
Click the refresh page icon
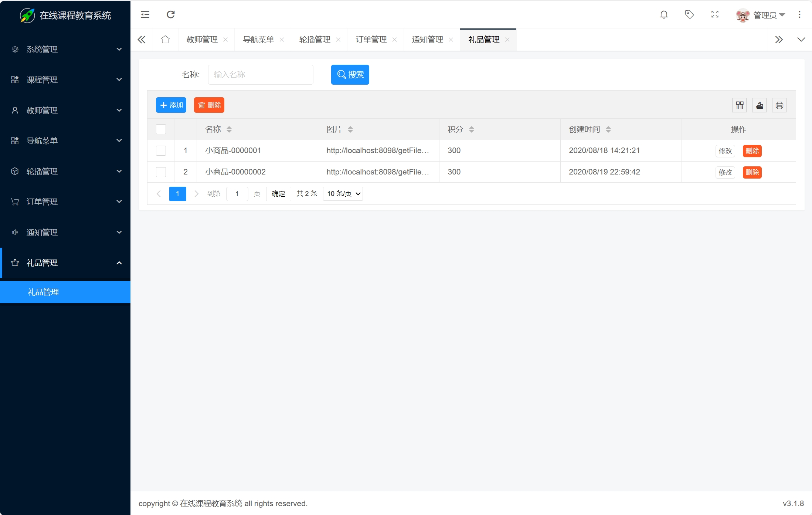170,15
